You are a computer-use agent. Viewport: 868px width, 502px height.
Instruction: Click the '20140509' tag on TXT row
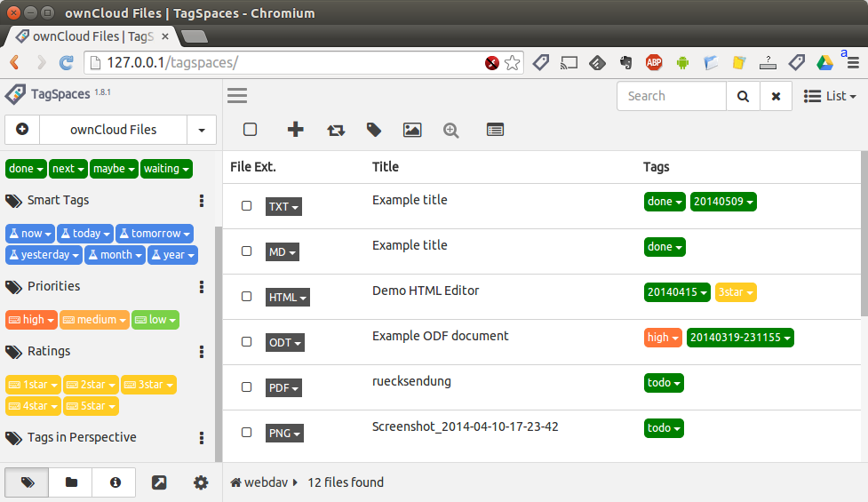[723, 202]
